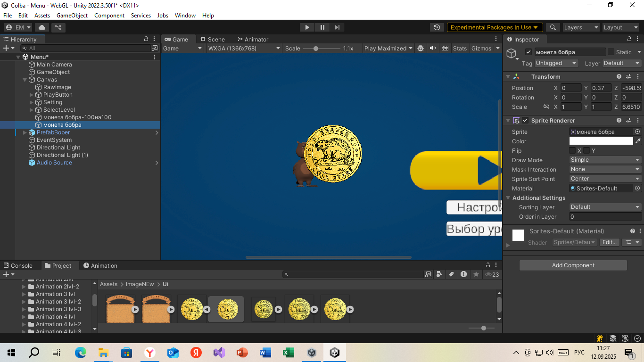Open the Sorting Layer dropdown
Viewport: 644px width, 362px height.
[x=605, y=207]
